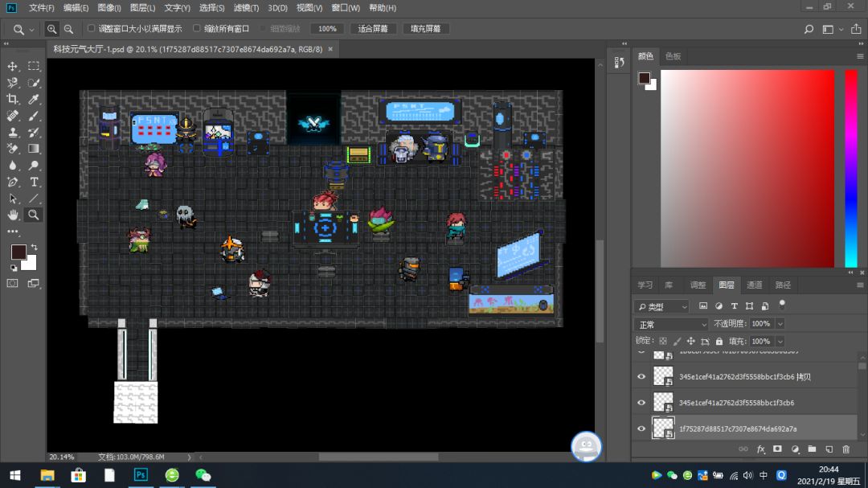This screenshot has width=868, height=488.
Task: Select the Zoom tool in toolbox
Action: 34,215
